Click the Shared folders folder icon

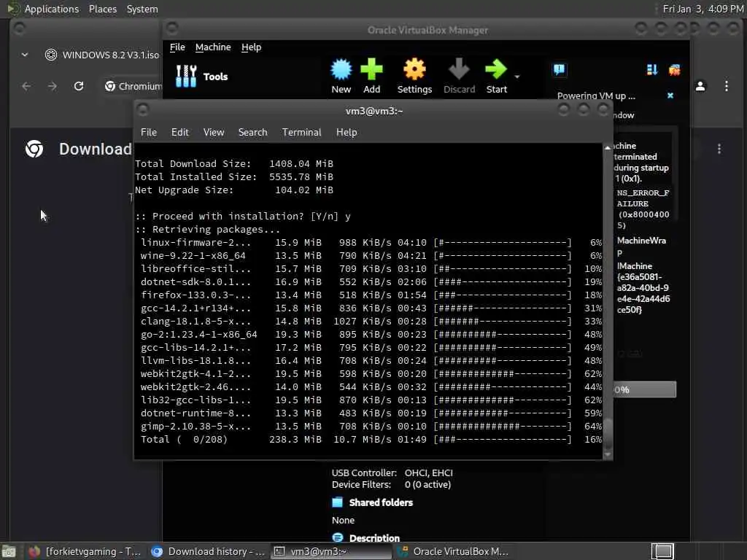click(x=337, y=502)
